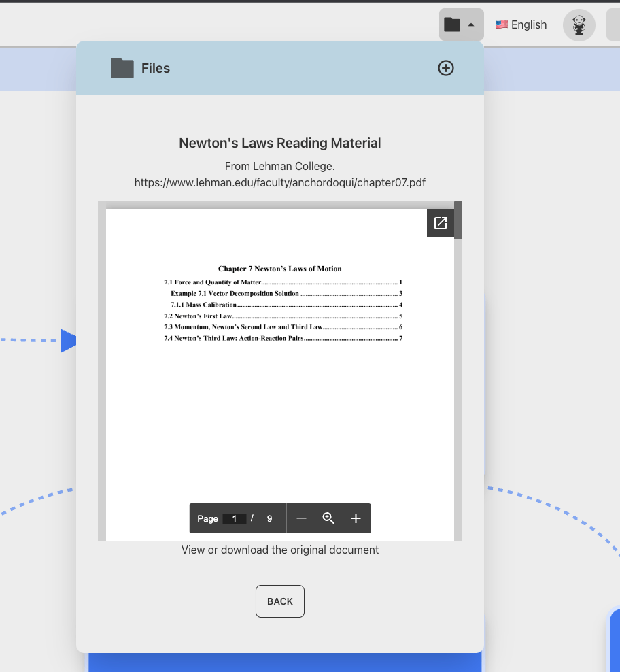The height and width of the screenshot is (672, 620).
Task: Jump to 7.4 Newton's Third Law entry
Action: coord(233,339)
